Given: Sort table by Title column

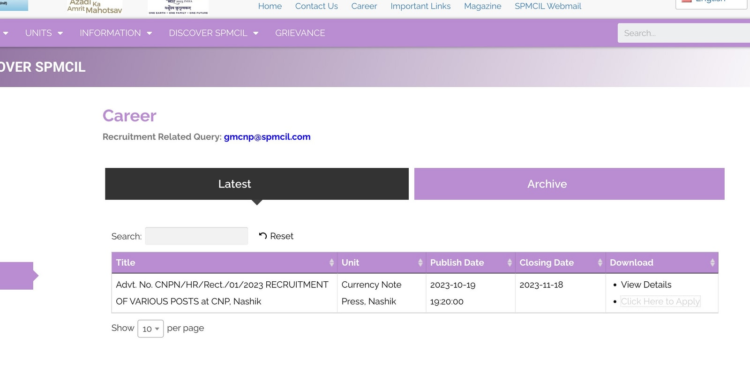Looking at the screenshot, I should pos(224,263).
